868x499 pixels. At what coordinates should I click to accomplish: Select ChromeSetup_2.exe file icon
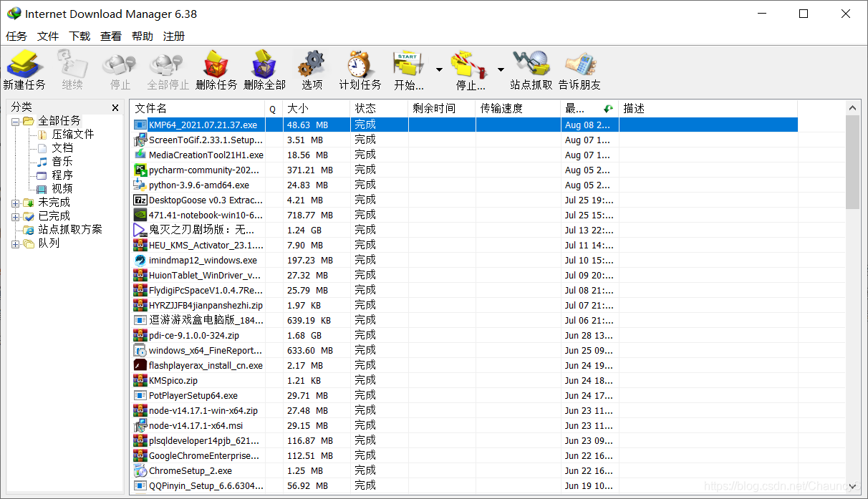pyautogui.click(x=140, y=470)
